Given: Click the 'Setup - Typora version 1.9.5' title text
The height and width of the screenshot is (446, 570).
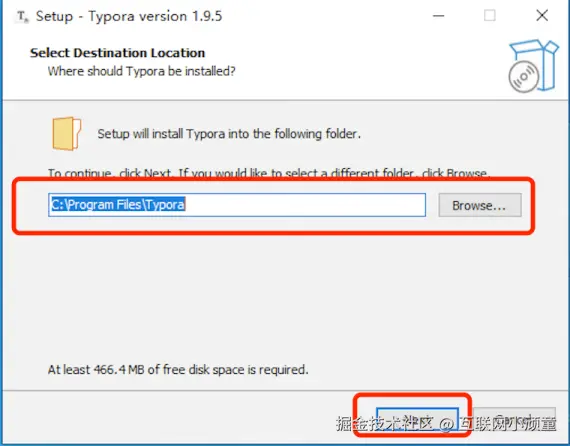Looking at the screenshot, I should pyautogui.click(x=129, y=17).
